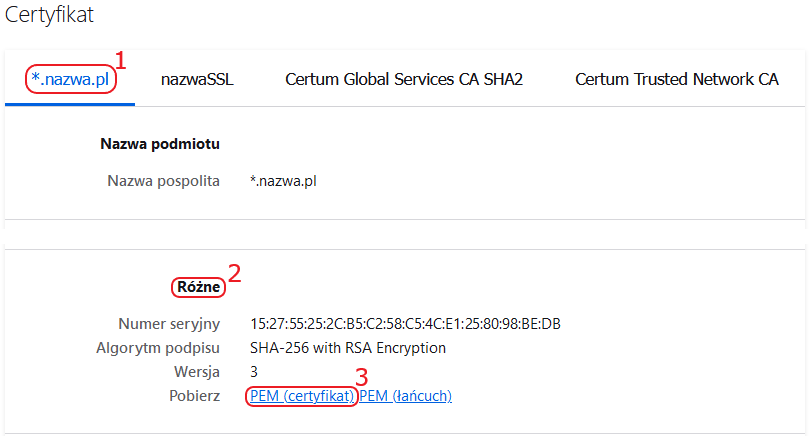Switch to the nazwaSSL tab
The width and height of the screenshot is (810, 436).
[x=197, y=79]
